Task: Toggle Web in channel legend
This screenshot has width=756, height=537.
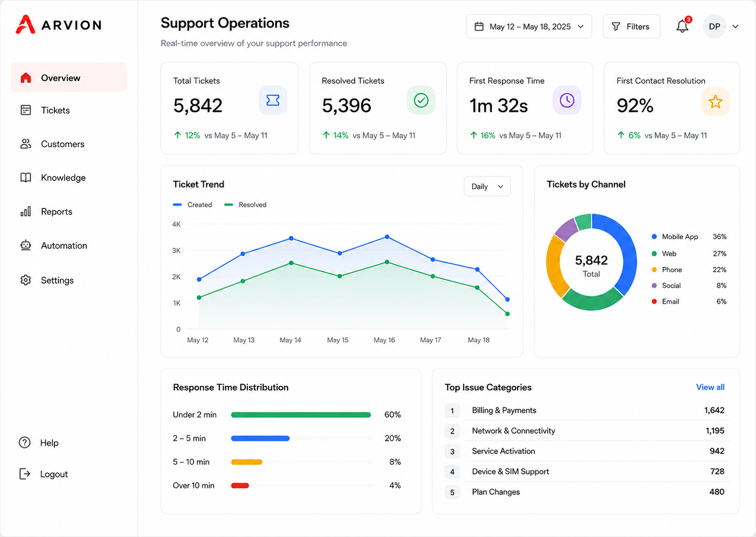Action: pos(689,254)
